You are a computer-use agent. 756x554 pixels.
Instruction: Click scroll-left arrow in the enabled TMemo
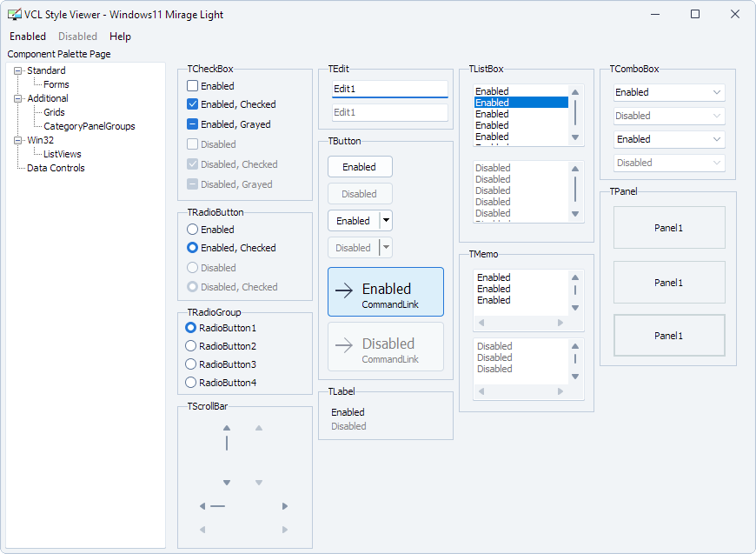[x=481, y=323]
